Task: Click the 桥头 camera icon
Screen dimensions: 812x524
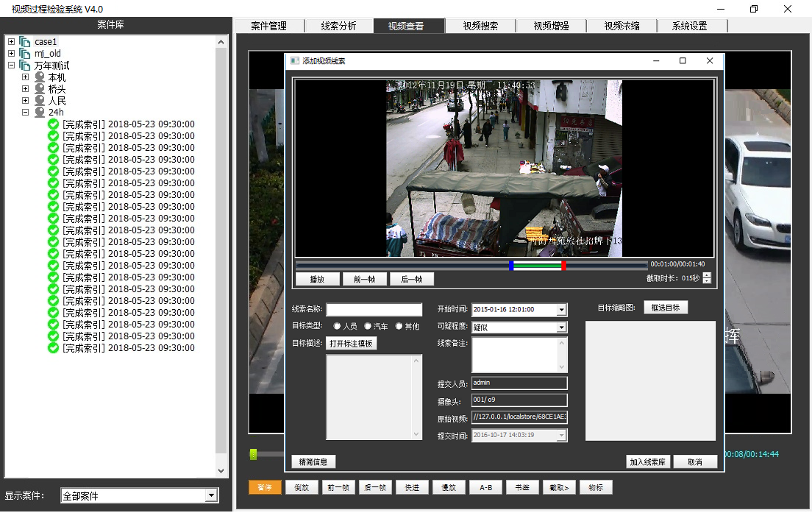Action: pyautogui.click(x=40, y=89)
